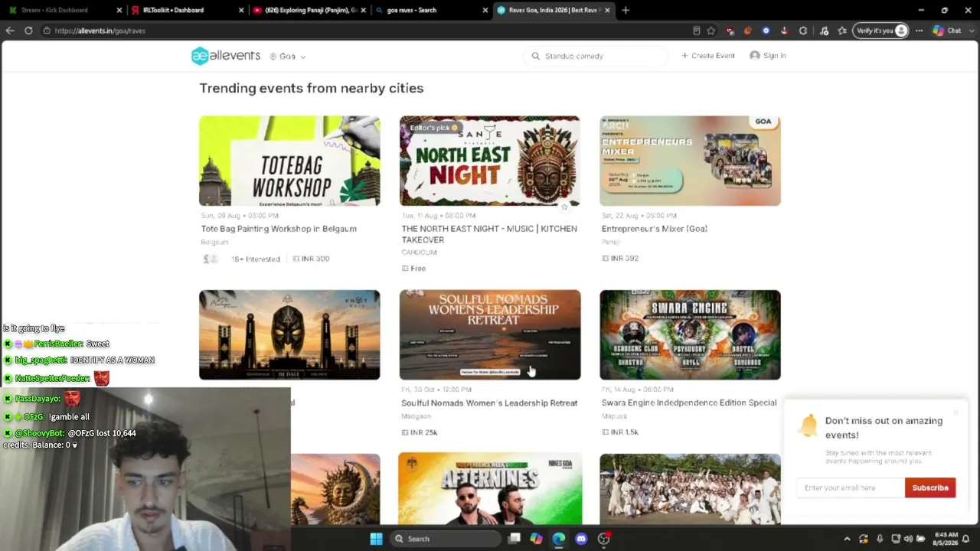Open Task View from the taskbar

click(514, 539)
